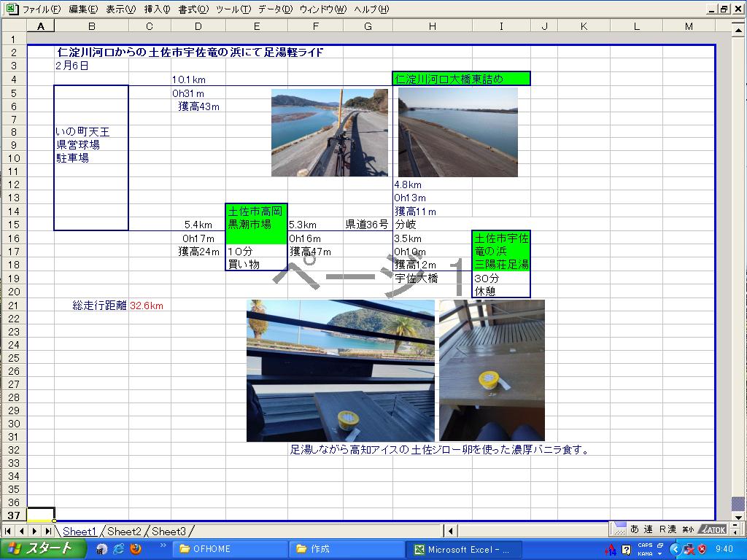
Task: Open the CAPS KANA language bar dropdown arrow
Action: [x=660, y=553]
